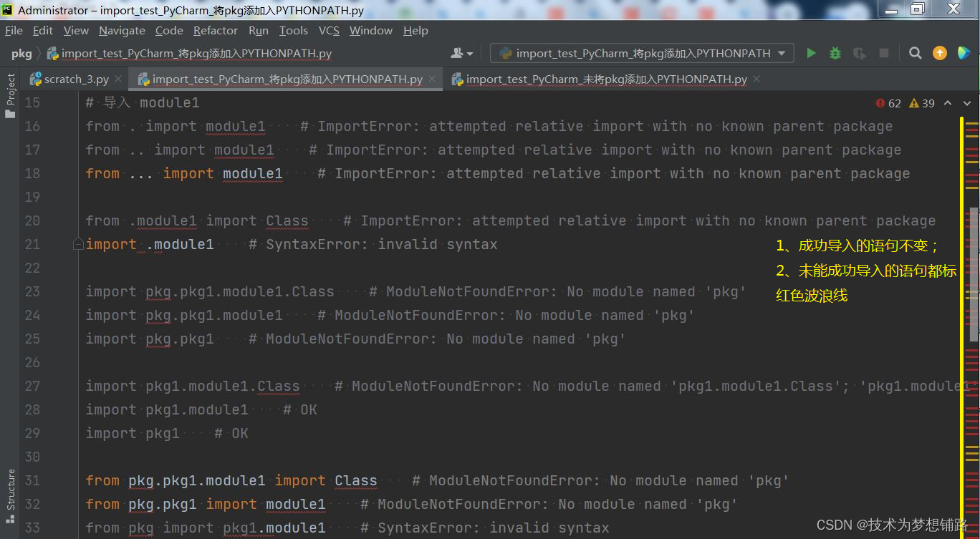Click 'import pkg1' on line 29
Screen dimensions: 980x539
pos(133,433)
